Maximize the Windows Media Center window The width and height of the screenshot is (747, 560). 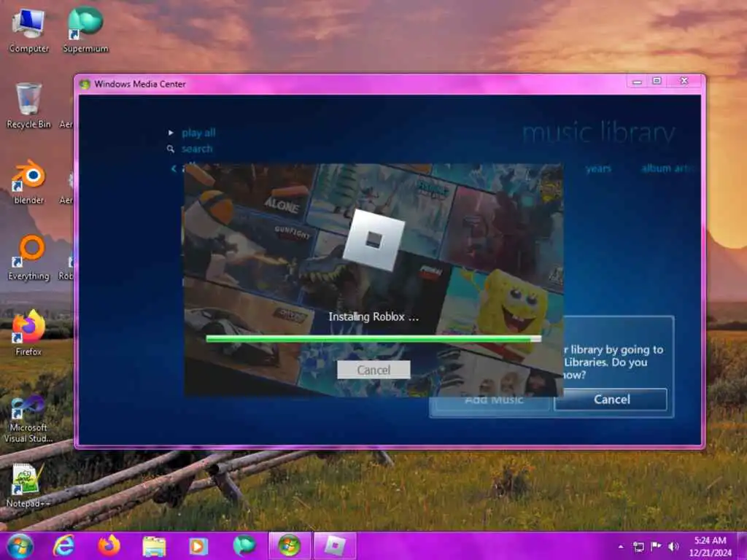pyautogui.click(x=657, y=81)
